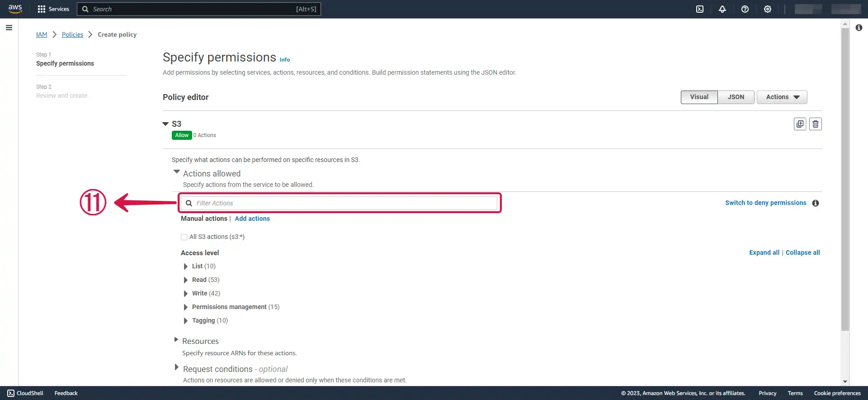868x400 pixels.
Task: Click scrollbar down arrow
Action: (845, 382)
